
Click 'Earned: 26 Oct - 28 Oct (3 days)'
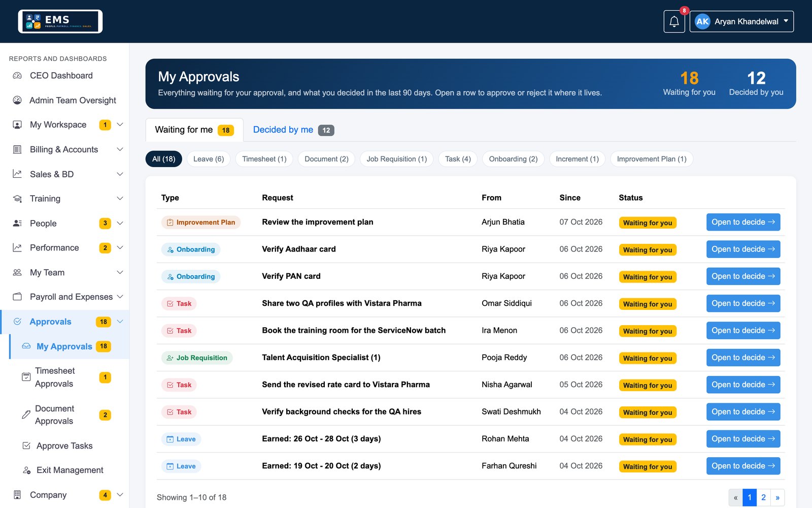(321, 439)
